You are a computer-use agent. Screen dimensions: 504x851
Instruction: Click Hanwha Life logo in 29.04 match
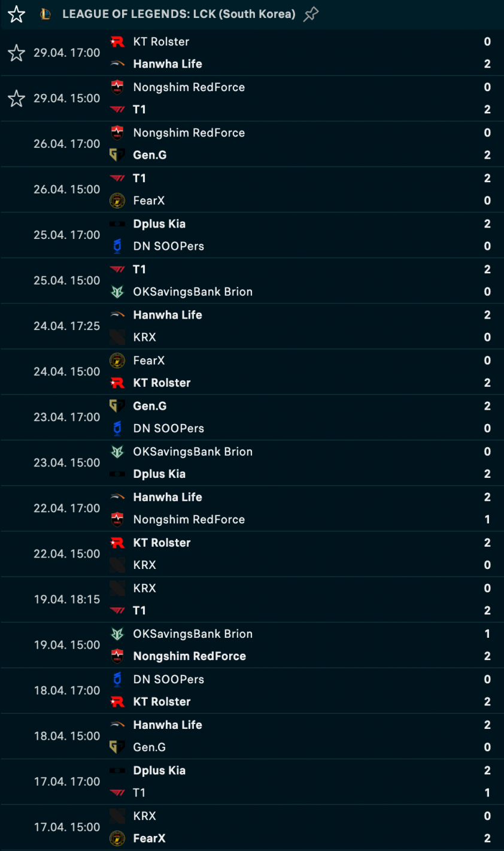117,64
